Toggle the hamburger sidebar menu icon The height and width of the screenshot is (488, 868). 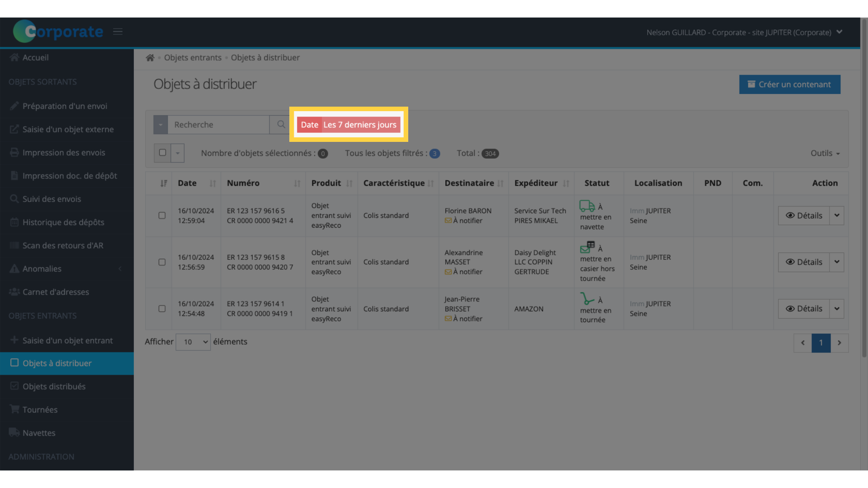click(x=118, y=32)
